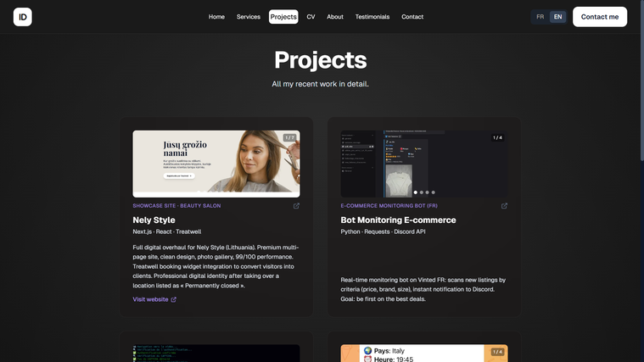Click the 1 / 4 counter on Bot Monitoring image
644x362 pixels.
[x=497, y=137]
